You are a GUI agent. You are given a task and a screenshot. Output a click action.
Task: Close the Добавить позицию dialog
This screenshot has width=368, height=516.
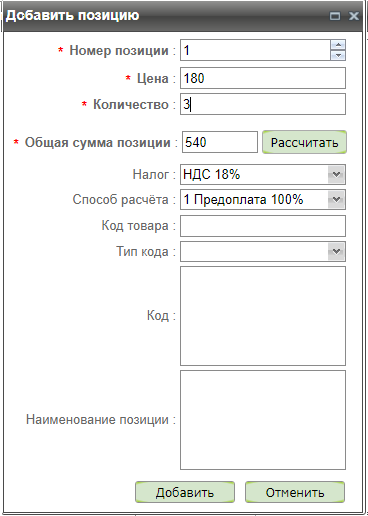point(353,16)
